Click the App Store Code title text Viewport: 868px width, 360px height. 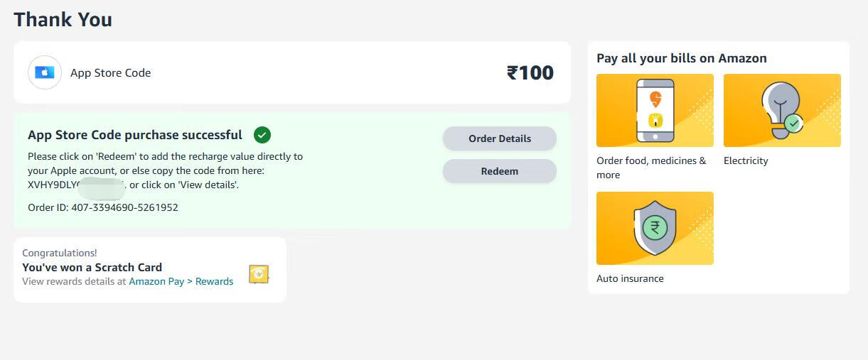[110, 72]
